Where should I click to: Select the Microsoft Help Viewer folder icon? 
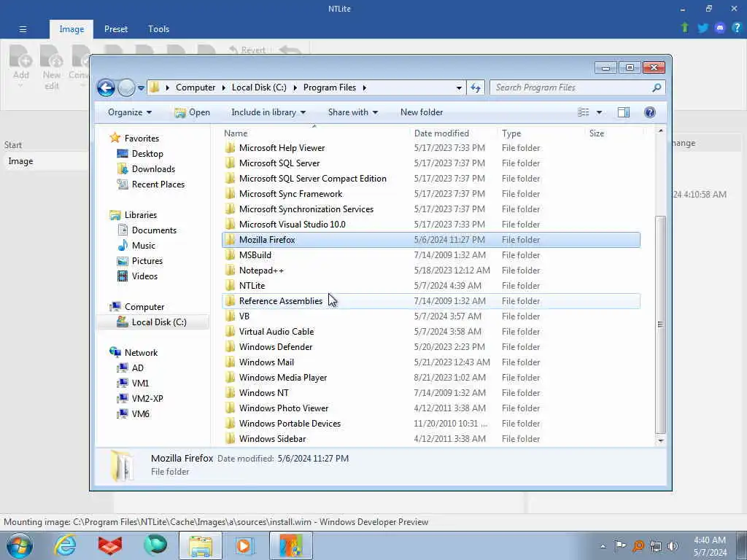tap(230, 147)
